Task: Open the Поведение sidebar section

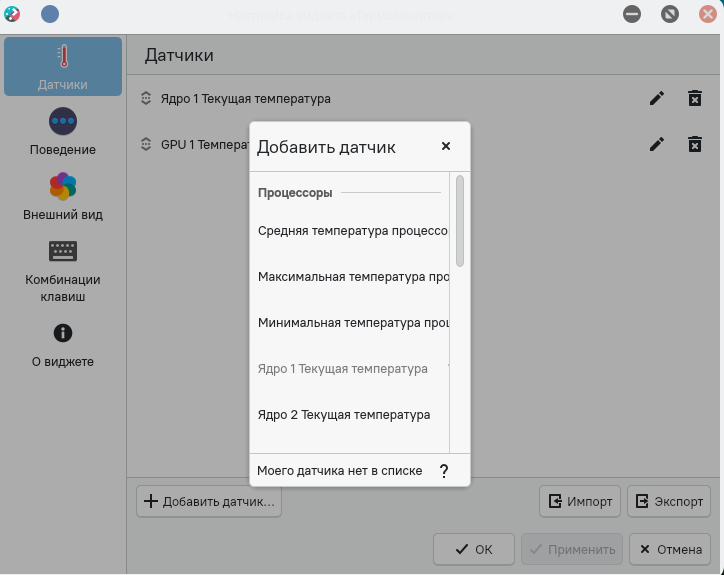Action: tap(63, 132)
